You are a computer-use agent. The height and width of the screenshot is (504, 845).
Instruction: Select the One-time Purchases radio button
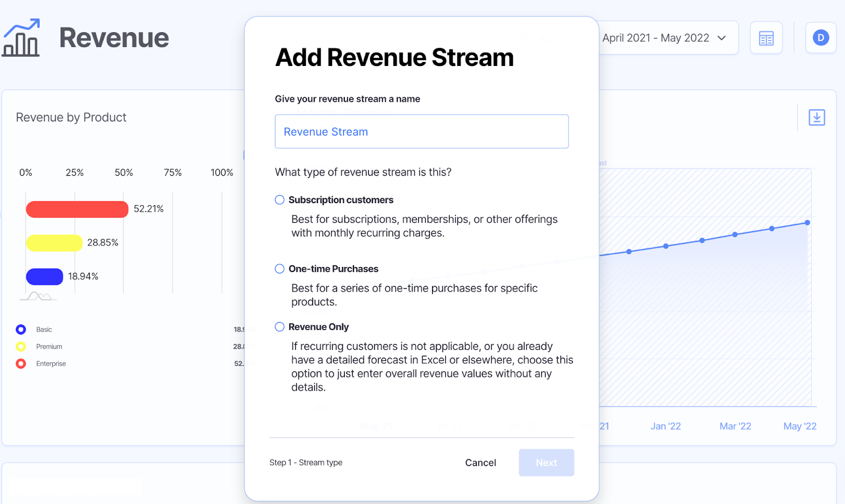click(x=279, y=269)
